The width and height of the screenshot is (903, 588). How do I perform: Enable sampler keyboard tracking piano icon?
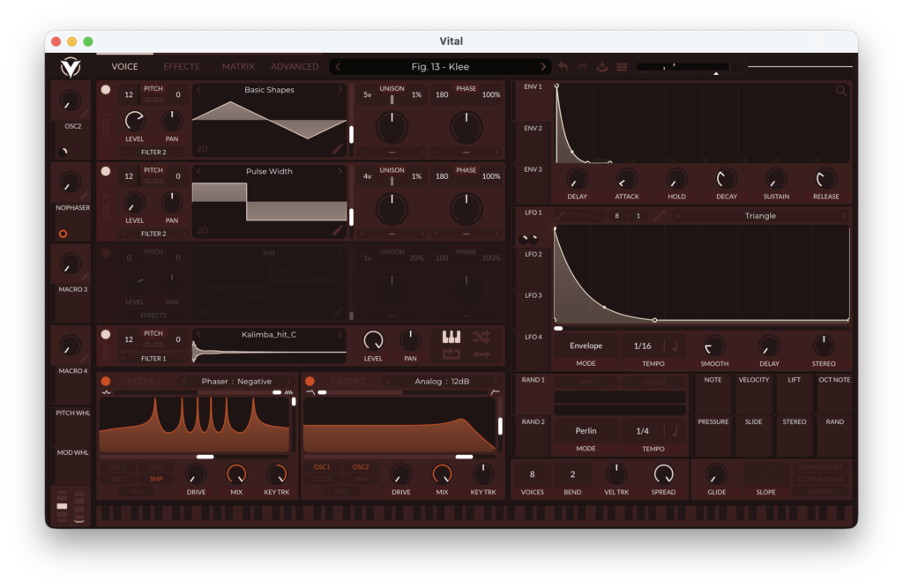click(x=451, y=337)
